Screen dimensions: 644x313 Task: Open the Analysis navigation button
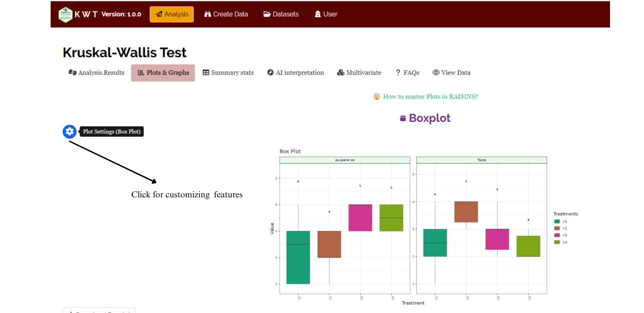pyautogui.click(x=172, y=14)
